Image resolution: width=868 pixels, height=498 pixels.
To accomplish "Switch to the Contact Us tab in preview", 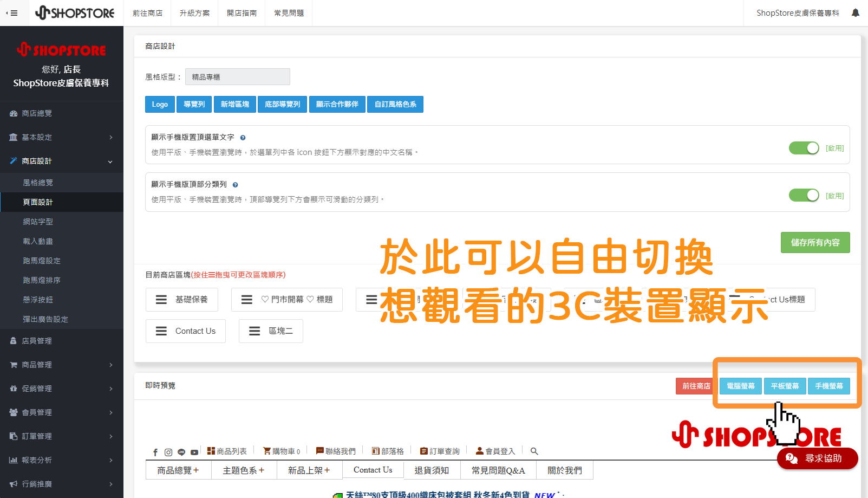I will pyautogui.click(x=373, y=470).
